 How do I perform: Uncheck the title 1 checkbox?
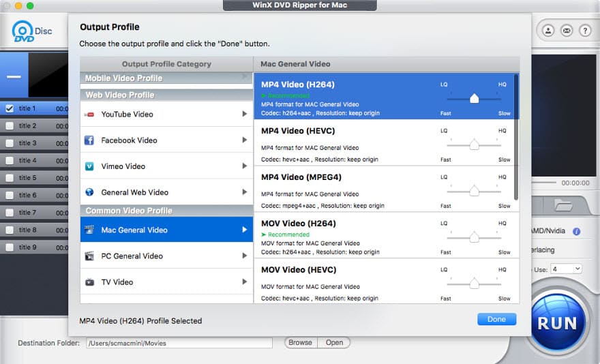tap(10, 108)
